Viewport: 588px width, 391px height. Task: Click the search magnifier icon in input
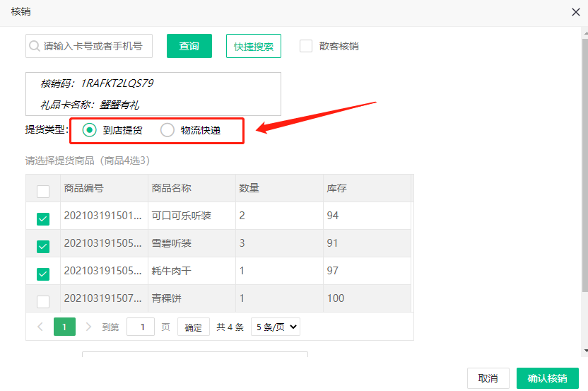click(x=35, y=46)
